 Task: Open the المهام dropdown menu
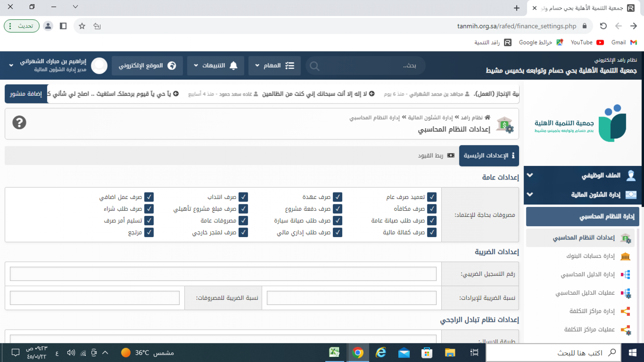(274, 65)
